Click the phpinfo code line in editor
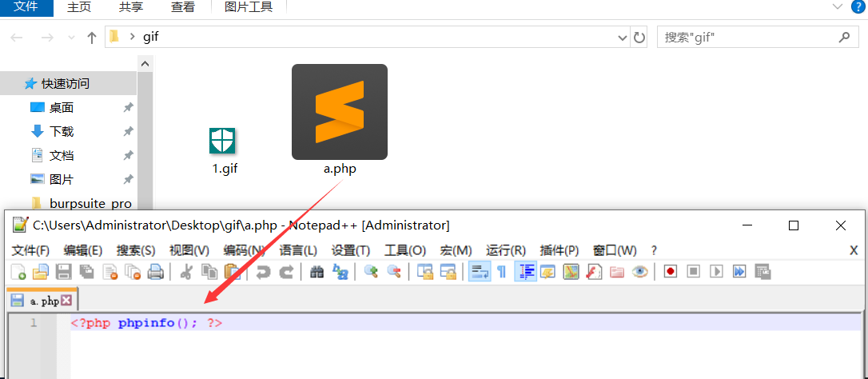 coord(146,323)
